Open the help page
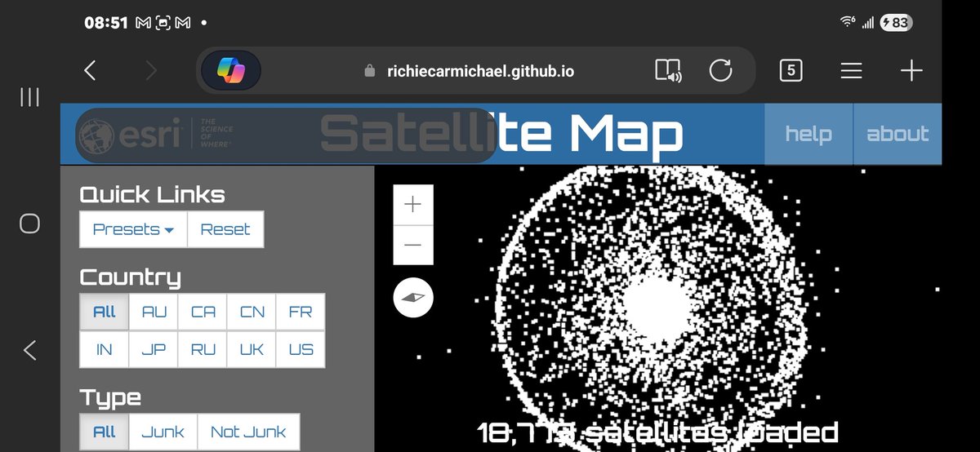980x452 pixels. pyautogui.click(x=808, y=134)
